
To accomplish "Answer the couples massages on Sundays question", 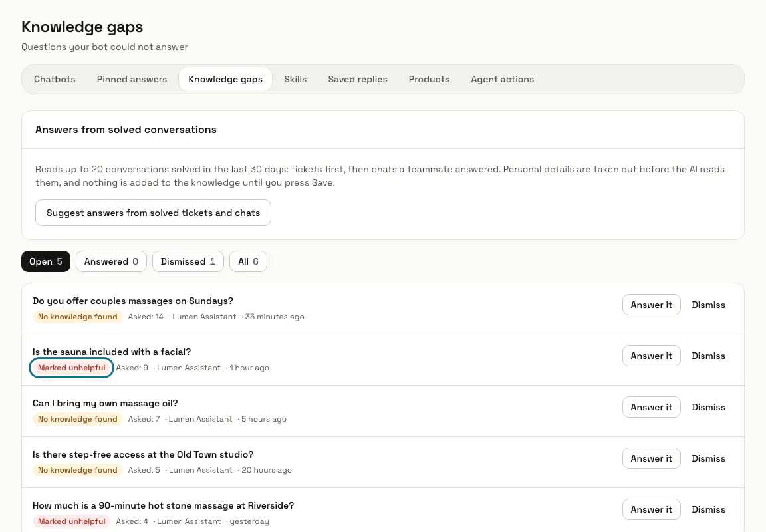I will [x=651, y=305].
